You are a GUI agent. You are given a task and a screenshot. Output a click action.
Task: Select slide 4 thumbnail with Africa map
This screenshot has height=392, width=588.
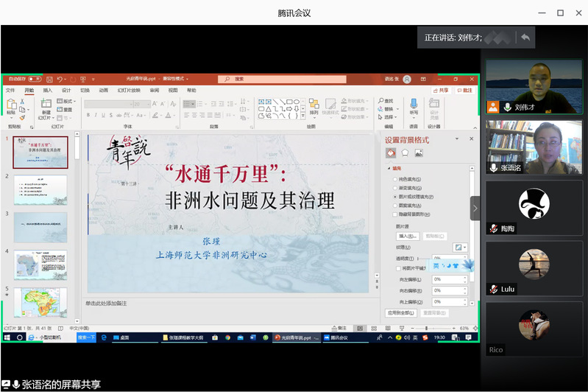(x=40, y=265)
